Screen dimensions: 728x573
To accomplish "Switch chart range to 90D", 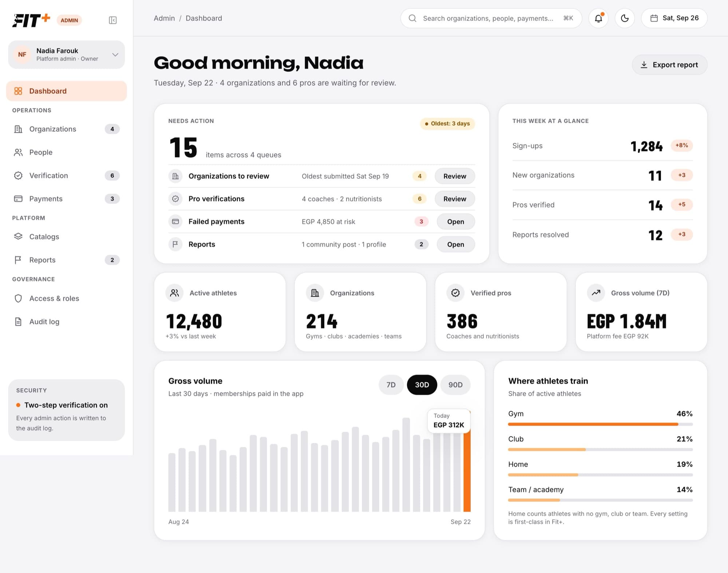I will coord(455,385).
